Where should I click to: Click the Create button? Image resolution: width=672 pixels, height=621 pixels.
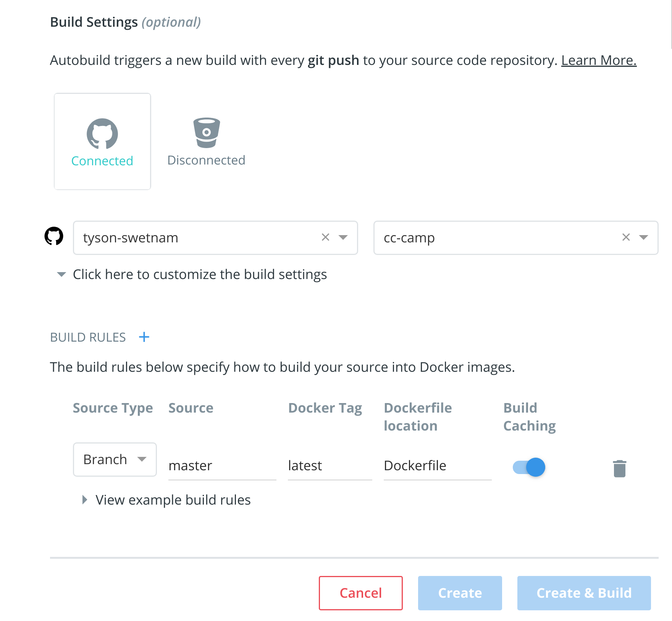click(x=460, y=593)
